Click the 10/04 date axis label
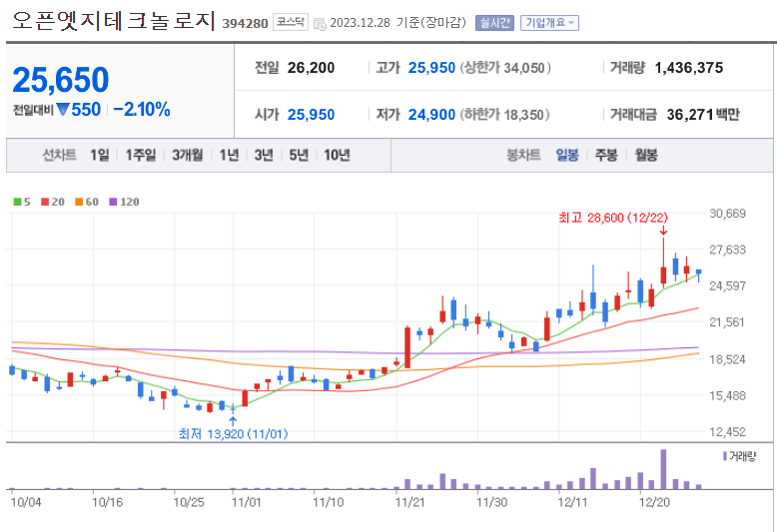The width and height of the screenshot is (777, 532). tap(26, 502)
